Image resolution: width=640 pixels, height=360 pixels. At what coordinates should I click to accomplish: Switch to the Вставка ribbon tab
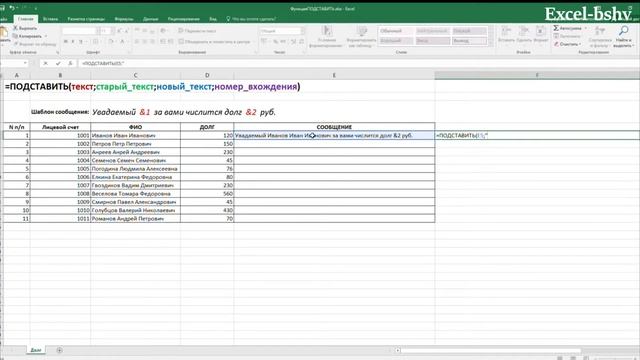tap(51, 19)
